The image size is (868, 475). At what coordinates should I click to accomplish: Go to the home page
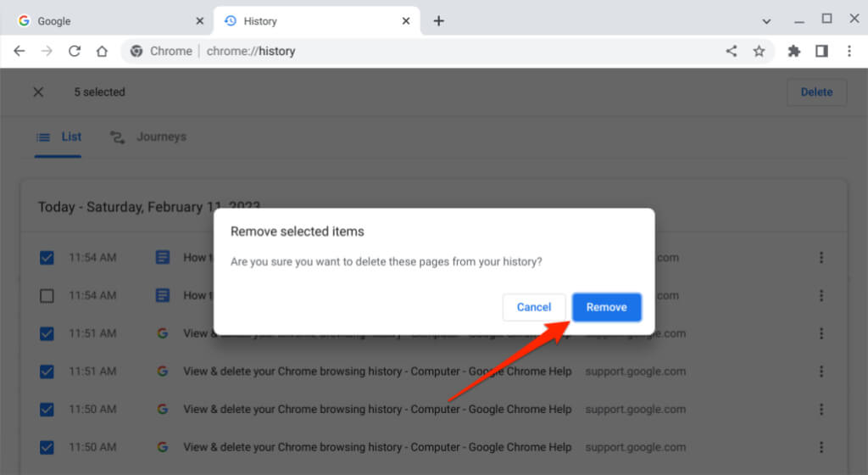tap(102, 51)
